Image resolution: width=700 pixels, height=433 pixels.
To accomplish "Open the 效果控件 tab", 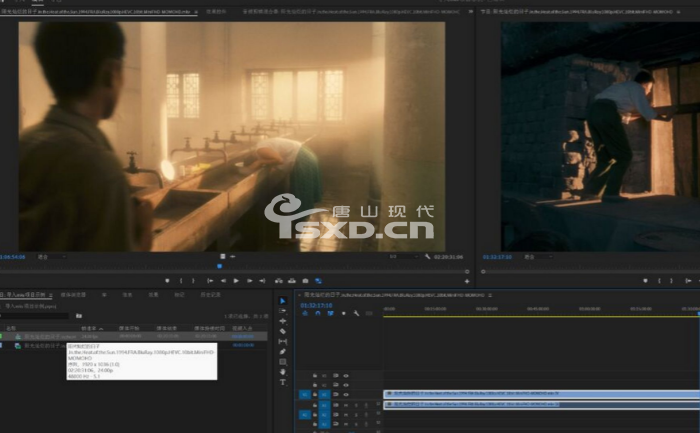I will [217, 12].
